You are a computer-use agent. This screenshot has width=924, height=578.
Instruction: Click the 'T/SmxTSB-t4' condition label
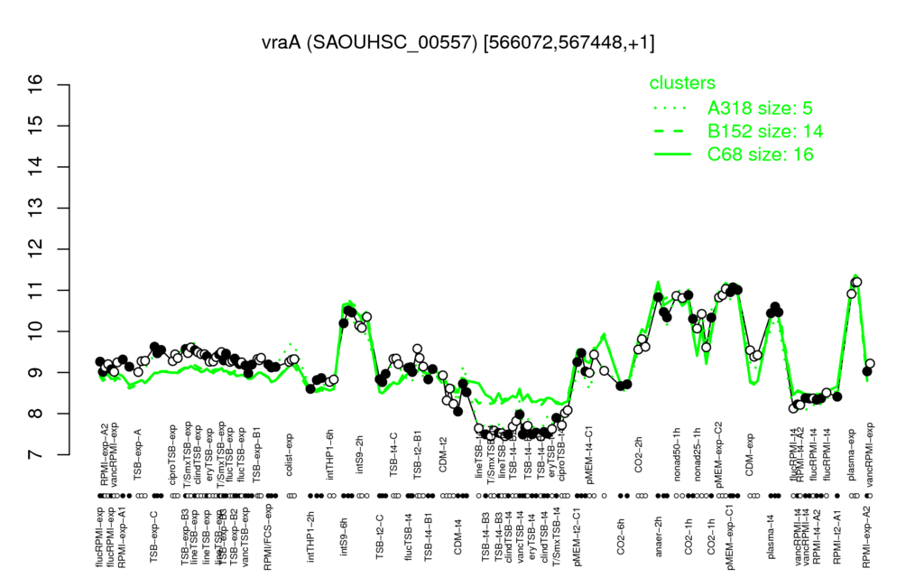click(x=554, y=537)
